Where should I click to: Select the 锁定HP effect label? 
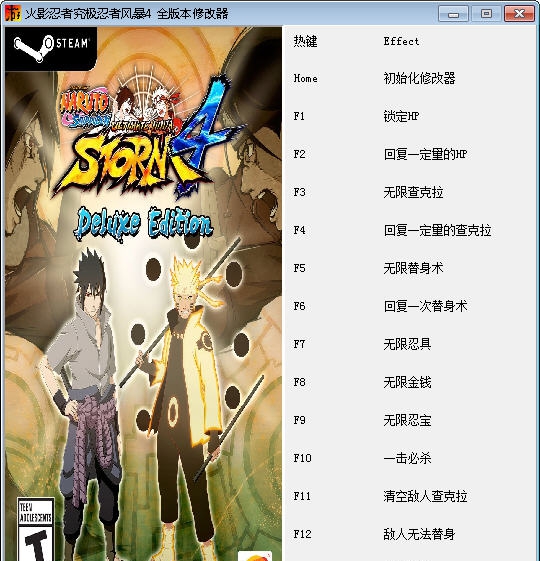tap(401, 116)
